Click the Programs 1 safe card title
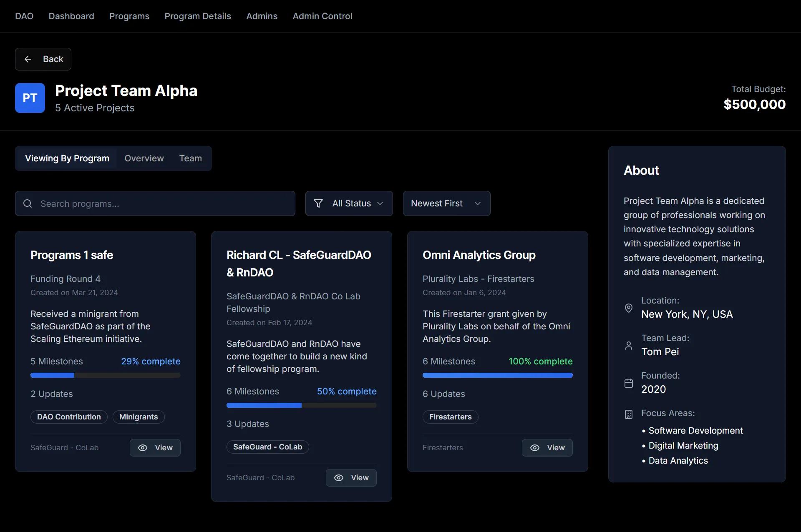This screenshot has width=801, height=532. tap(72, 255)
